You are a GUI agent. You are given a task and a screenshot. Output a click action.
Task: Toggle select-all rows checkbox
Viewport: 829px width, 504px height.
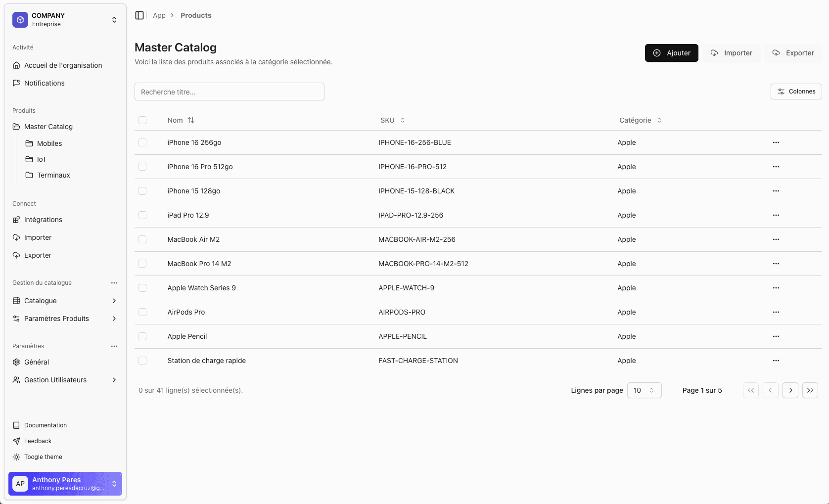142,120
